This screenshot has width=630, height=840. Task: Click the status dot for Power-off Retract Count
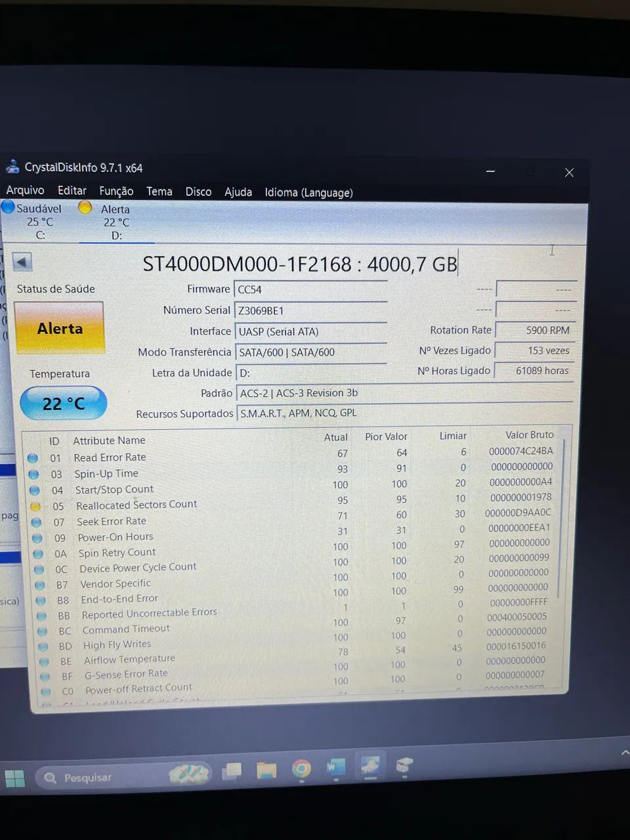46,692
